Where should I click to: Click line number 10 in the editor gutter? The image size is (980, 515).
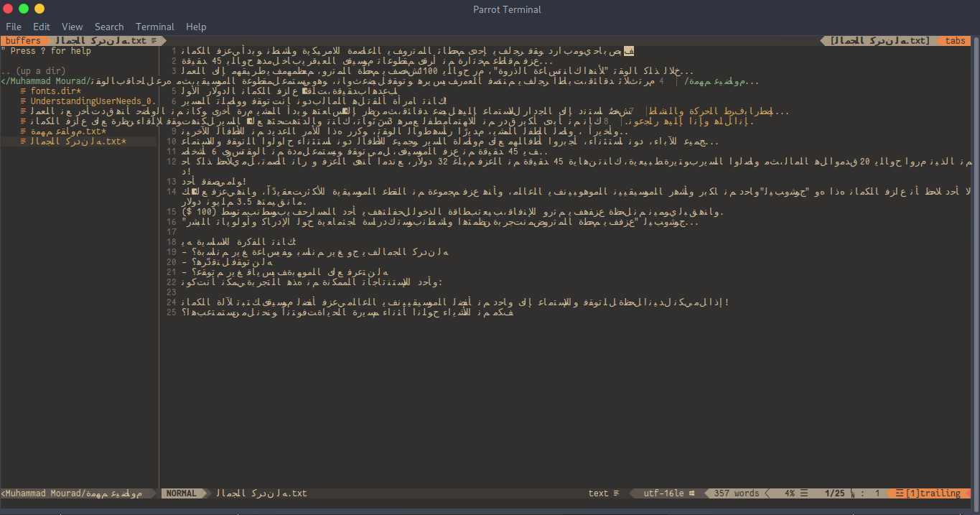pos(171,141)
